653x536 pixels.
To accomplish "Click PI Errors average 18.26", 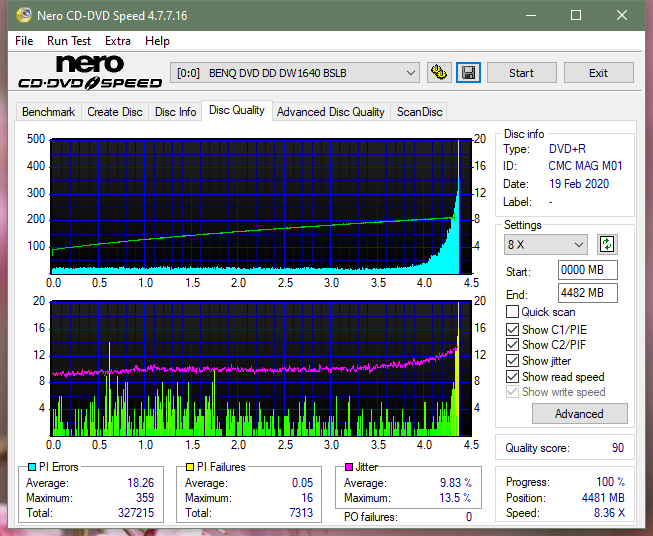I will [141, 483].
